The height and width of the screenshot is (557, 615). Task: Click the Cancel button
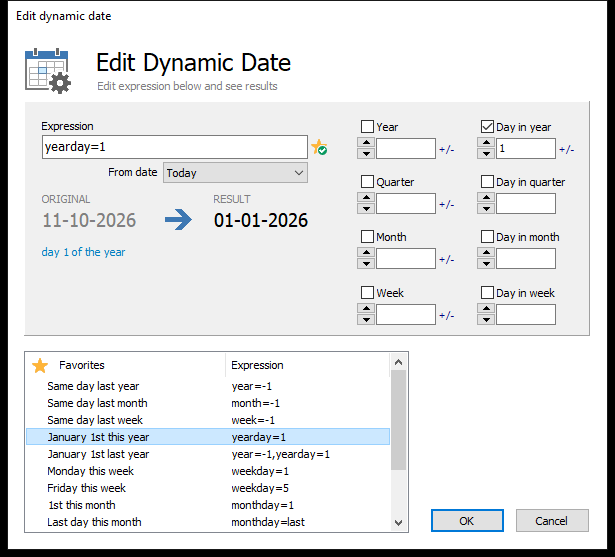[552, 521]
